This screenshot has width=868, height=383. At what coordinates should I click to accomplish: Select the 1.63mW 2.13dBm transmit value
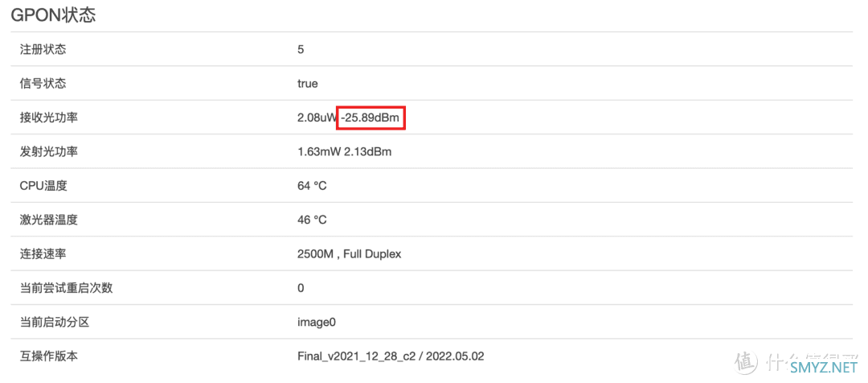tap(344, 152)
